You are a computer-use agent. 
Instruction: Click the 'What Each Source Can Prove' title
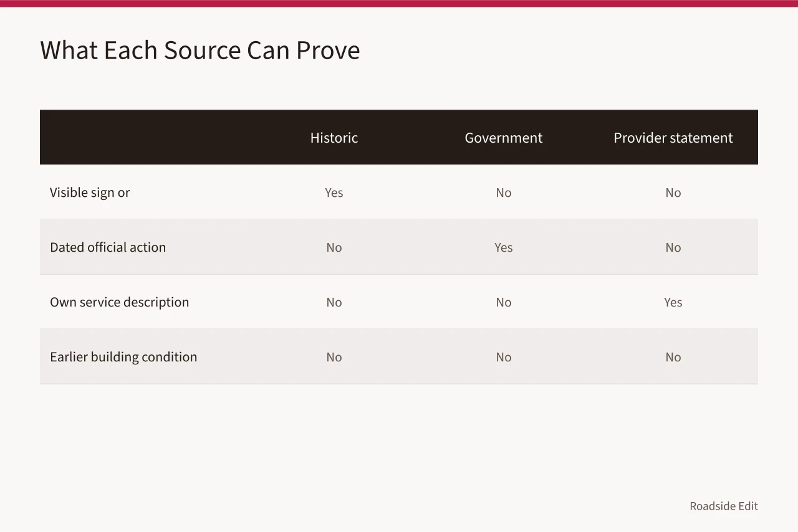click(x=200, y=50)
